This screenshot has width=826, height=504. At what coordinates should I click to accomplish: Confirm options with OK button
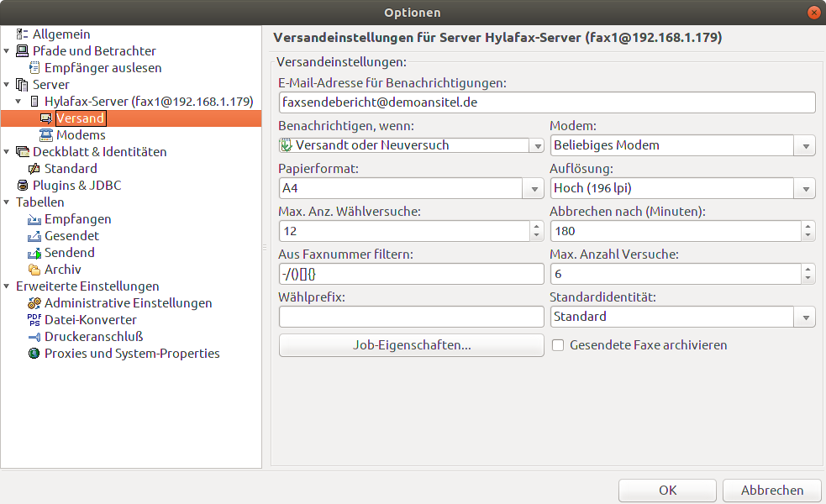(667, 491)
